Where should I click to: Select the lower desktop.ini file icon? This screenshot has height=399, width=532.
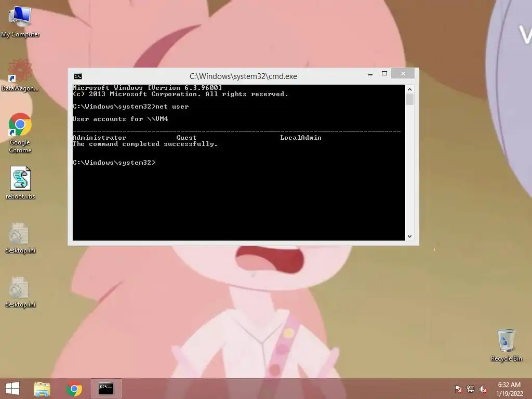(20, 292)
